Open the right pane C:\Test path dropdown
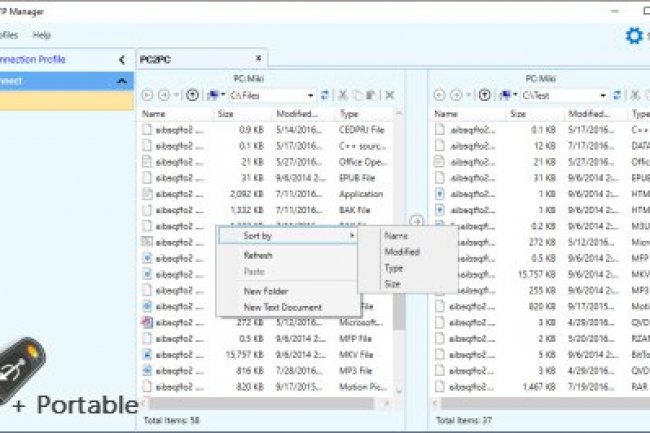The image size is (650, 433). pos(604,95)
